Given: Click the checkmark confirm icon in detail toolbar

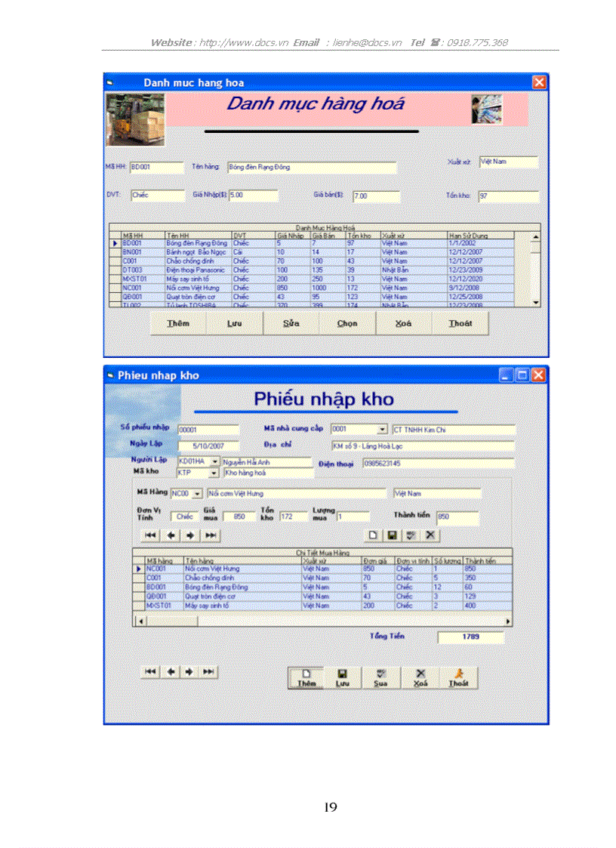Looking at the screenshot, I should pyautogui.click(x=411, y=535).
